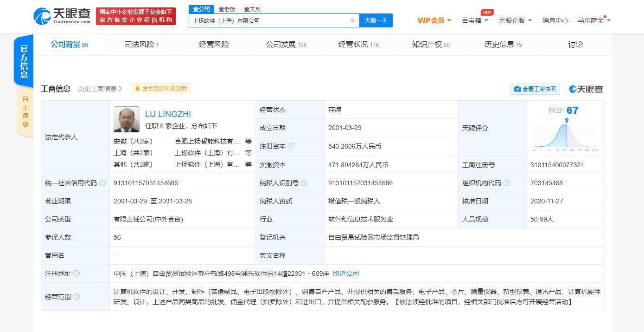This screenshot has height=332, width=644.
Task: Open the 上扬软件 link in the 其他 row
Action: [207, 164]
